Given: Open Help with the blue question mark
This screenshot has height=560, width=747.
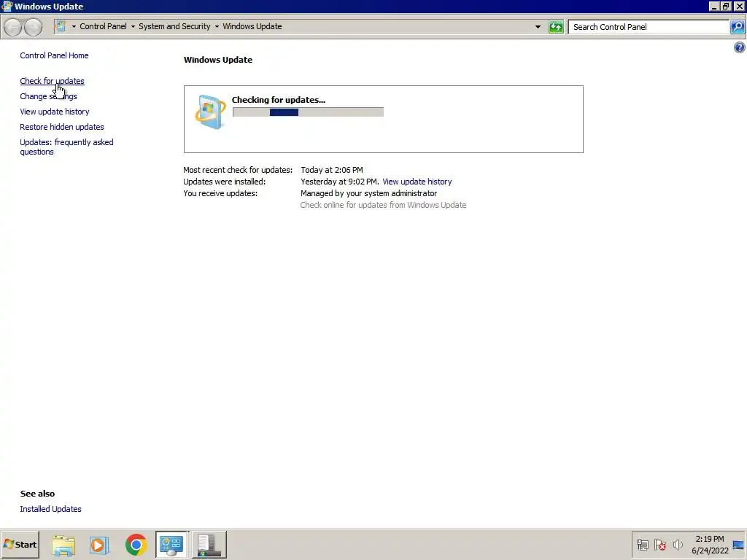Looking at the screenshot, I should 740,47.
